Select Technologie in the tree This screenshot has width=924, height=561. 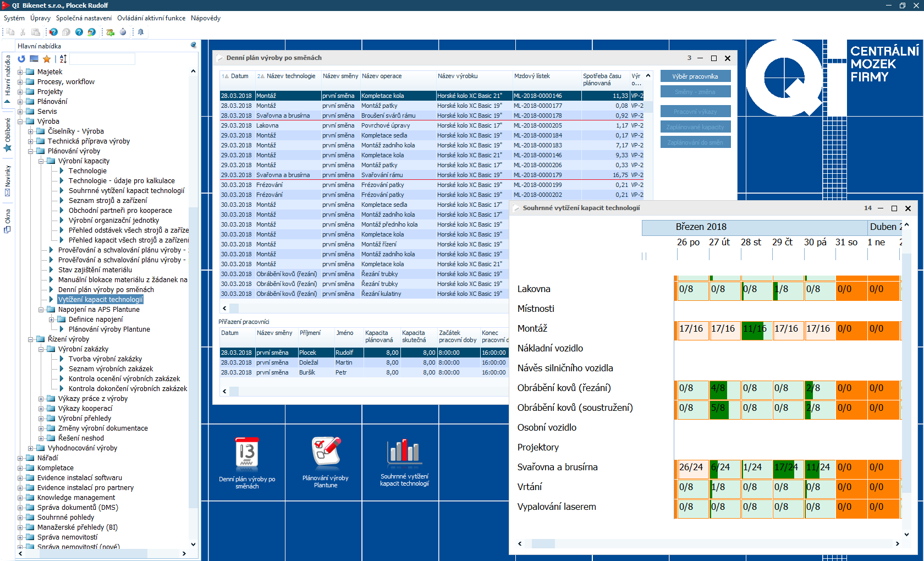[87, 171]
